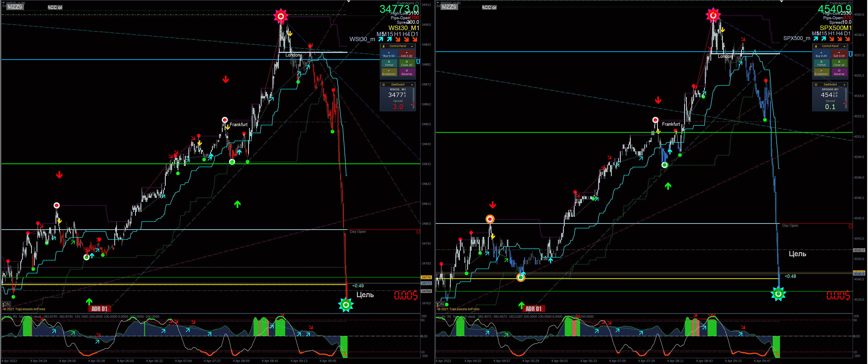Click Breakeven checkmark on WSt30 Control Panel
This screenshot has height=364, width=868.
389,73
